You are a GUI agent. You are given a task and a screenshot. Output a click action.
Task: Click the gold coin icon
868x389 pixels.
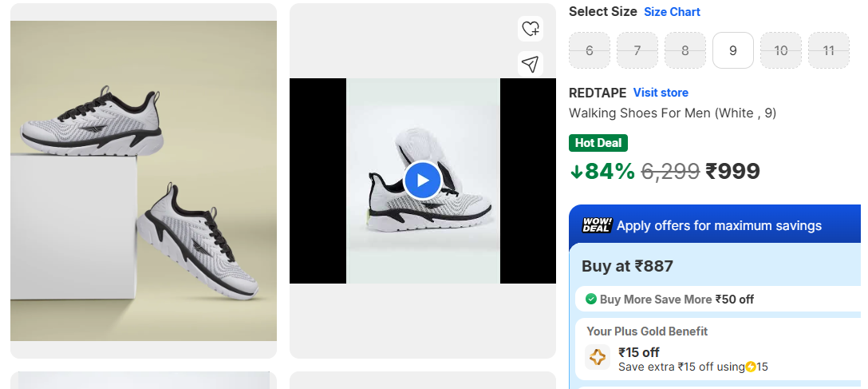[x=751, y=367]
